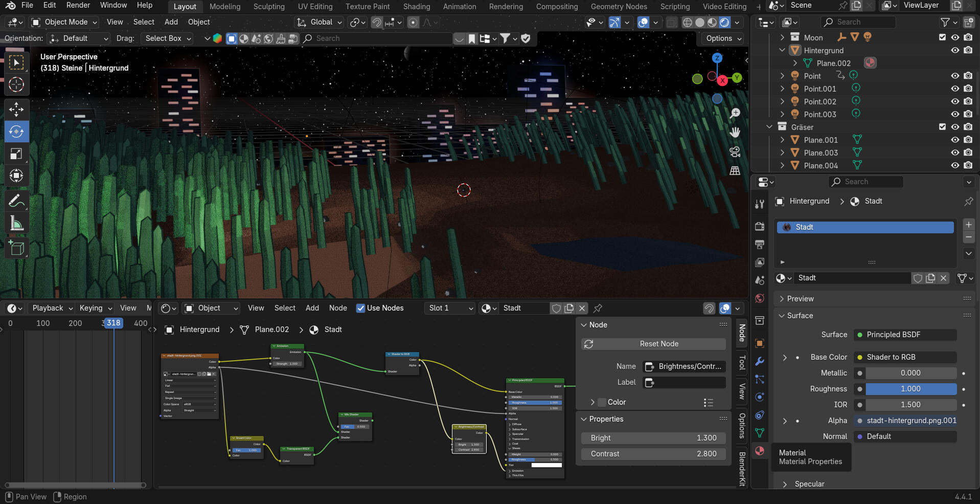Open the Slot 1 material slot dropdown

coord(451,308)
